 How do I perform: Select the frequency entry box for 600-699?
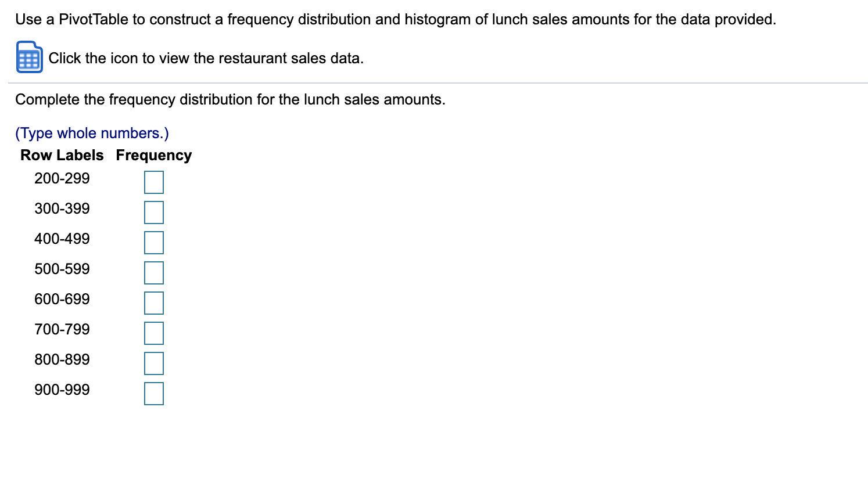pyautogui.click(x=153, y=302)
